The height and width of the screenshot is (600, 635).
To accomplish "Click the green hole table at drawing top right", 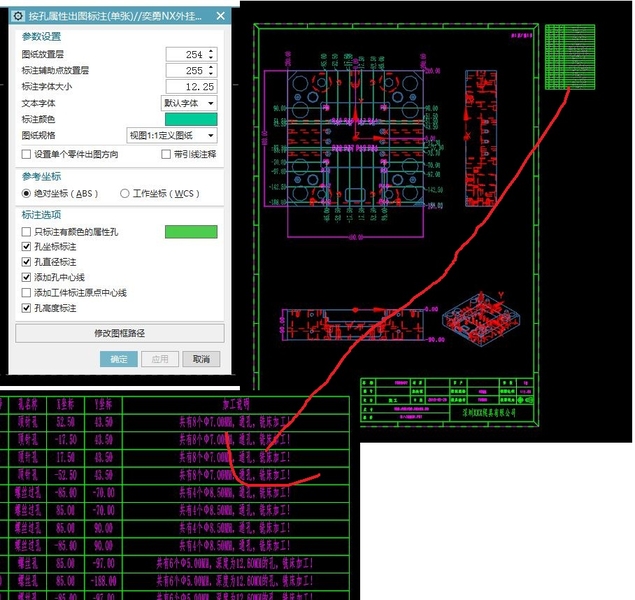I will [x=570, y=57].
